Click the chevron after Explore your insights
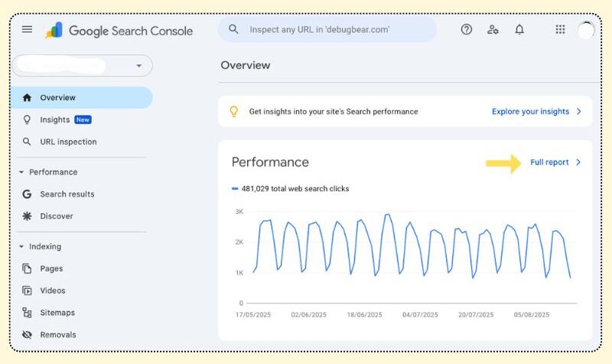Viewport: 612px width, 364px height. (x=579, y=112)
